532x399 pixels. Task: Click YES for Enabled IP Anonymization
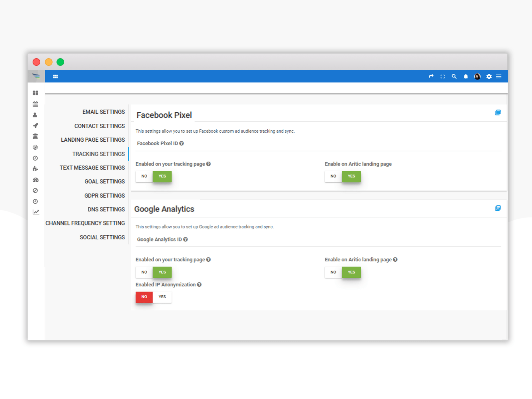[162, 297]
